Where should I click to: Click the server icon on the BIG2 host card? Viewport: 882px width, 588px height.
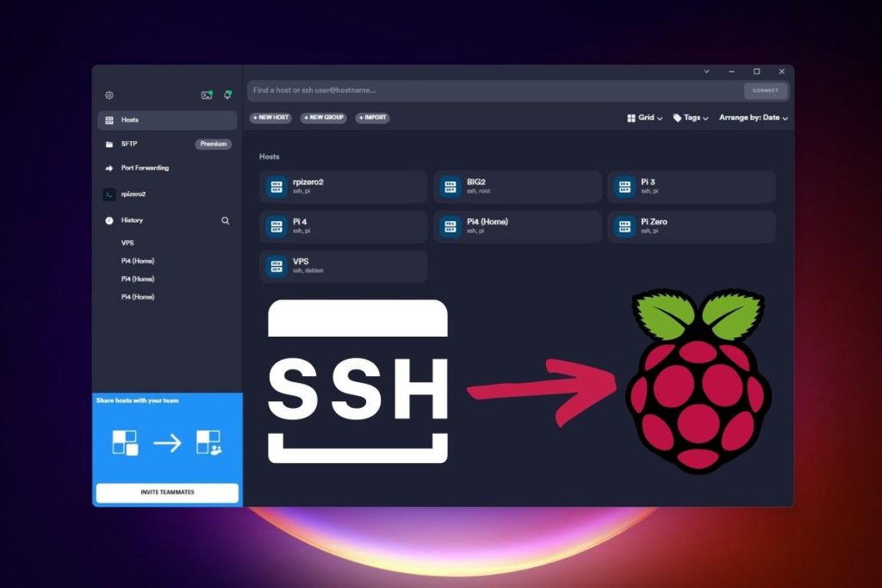pos(450,186)
